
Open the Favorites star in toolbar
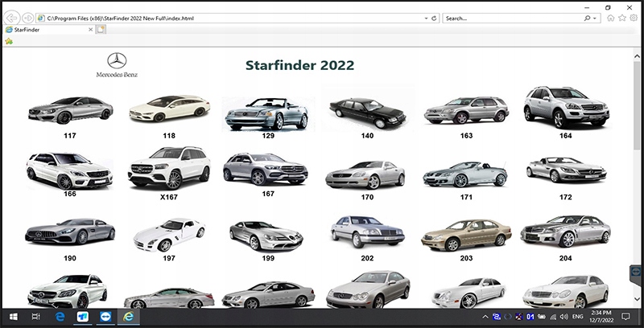tap(622, 18)
